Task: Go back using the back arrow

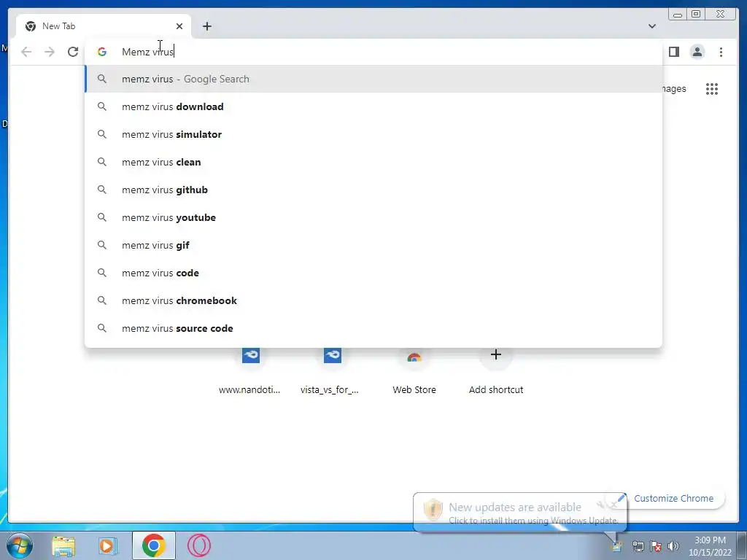Action: (x=26, y=52)
